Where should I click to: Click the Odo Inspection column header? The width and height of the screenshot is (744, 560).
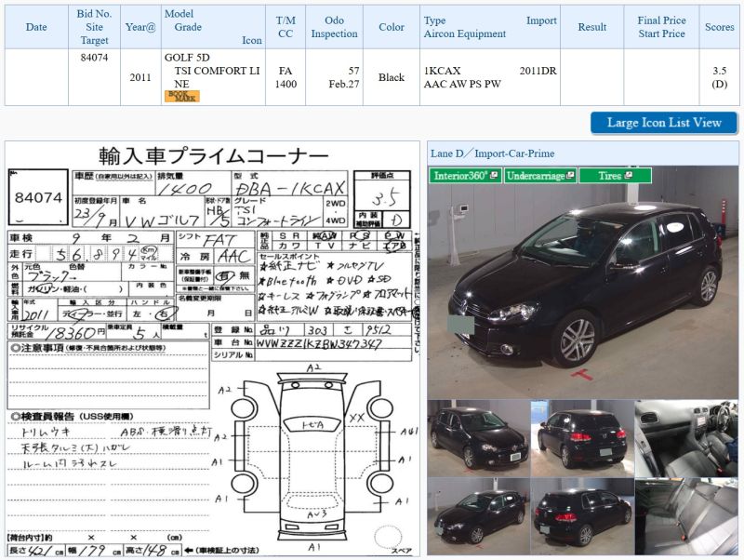(334, 27)
